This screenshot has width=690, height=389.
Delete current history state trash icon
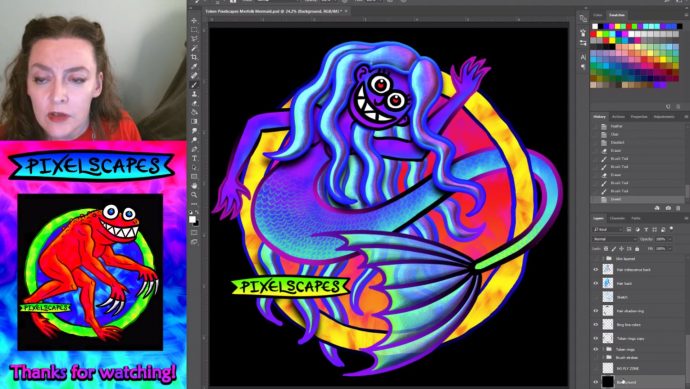pyautogui.click(x=679, y=208)
